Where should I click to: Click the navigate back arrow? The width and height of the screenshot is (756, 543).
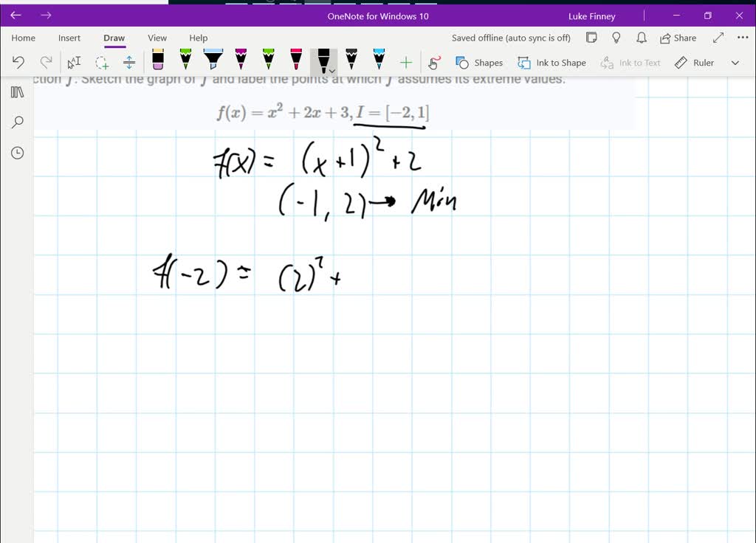coord(16,14)
